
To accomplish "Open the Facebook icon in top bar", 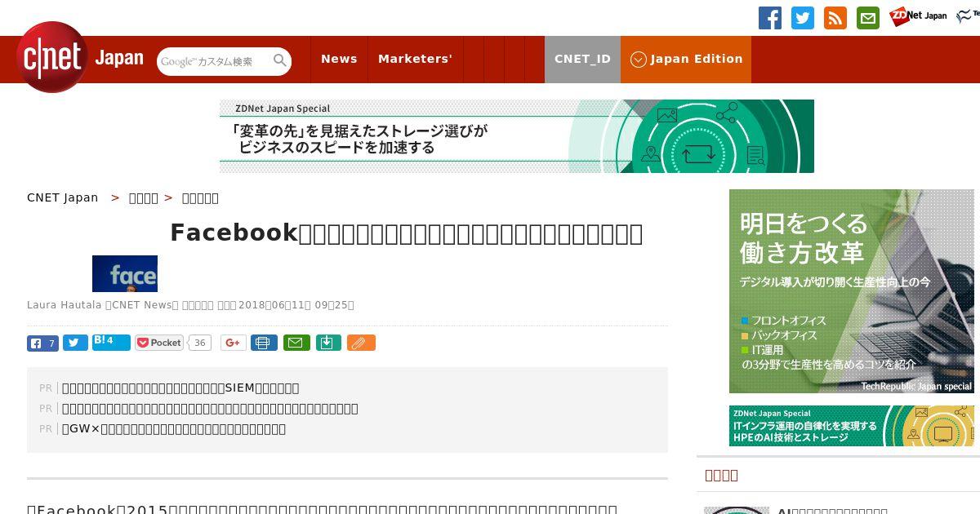I will [770, 18].
